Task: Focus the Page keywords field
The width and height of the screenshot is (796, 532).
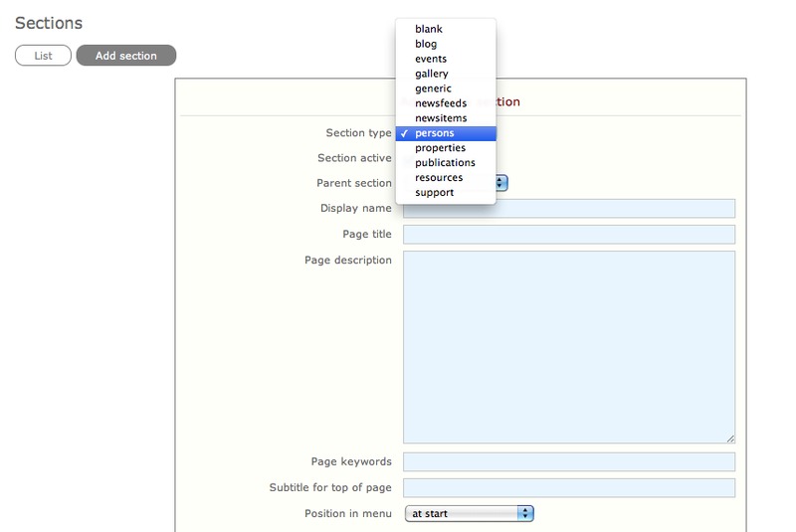Action: [568, 462]
